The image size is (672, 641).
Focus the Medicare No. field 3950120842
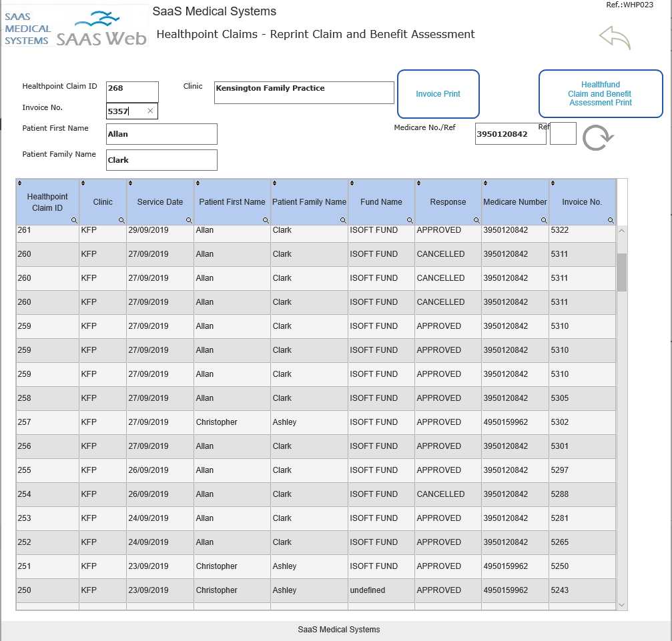click(511, 133)
